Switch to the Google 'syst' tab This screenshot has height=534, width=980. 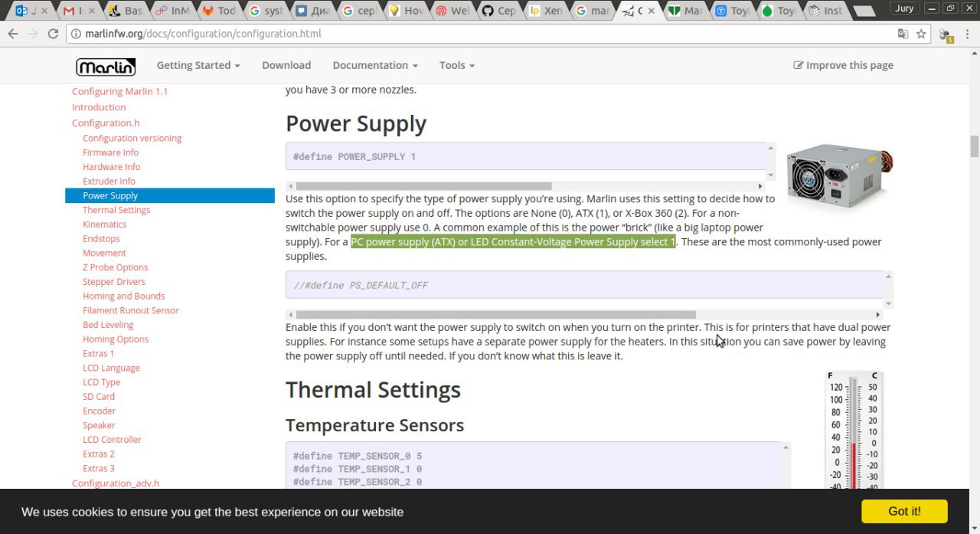pos(265,11)
